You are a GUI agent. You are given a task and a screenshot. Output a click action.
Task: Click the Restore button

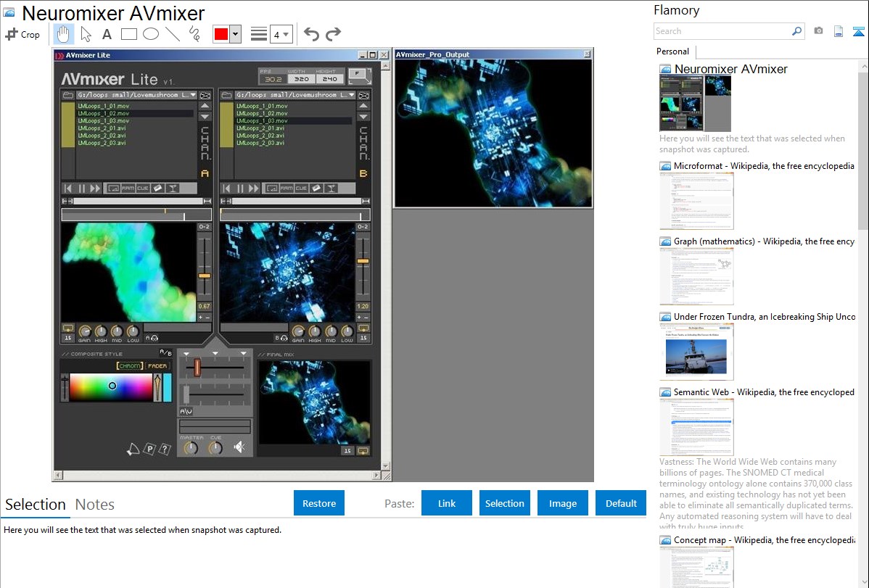(319, 503)
